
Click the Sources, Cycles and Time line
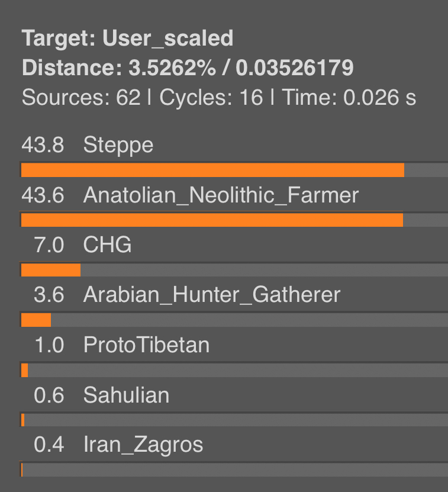click(219, 97)
